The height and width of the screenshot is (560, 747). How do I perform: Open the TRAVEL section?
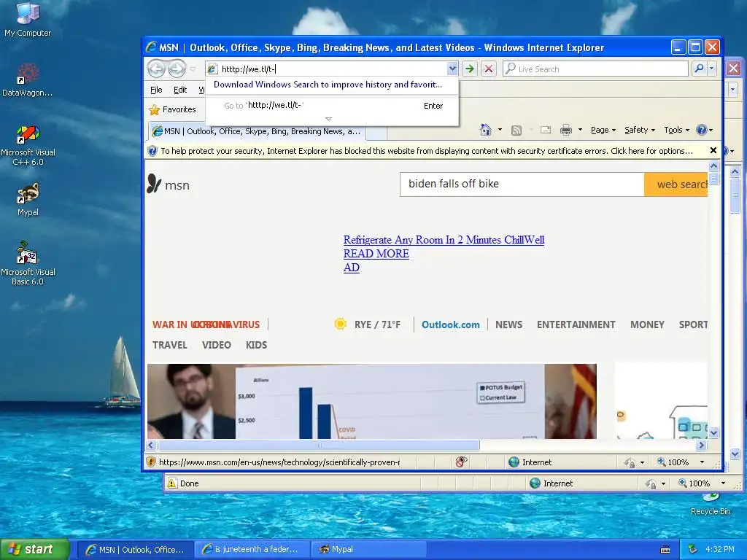(169, 345)
